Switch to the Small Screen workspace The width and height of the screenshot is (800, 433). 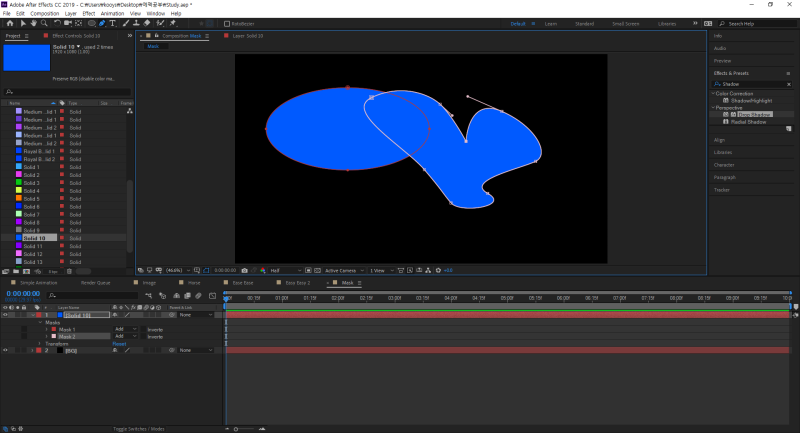[x=626, y=23]
